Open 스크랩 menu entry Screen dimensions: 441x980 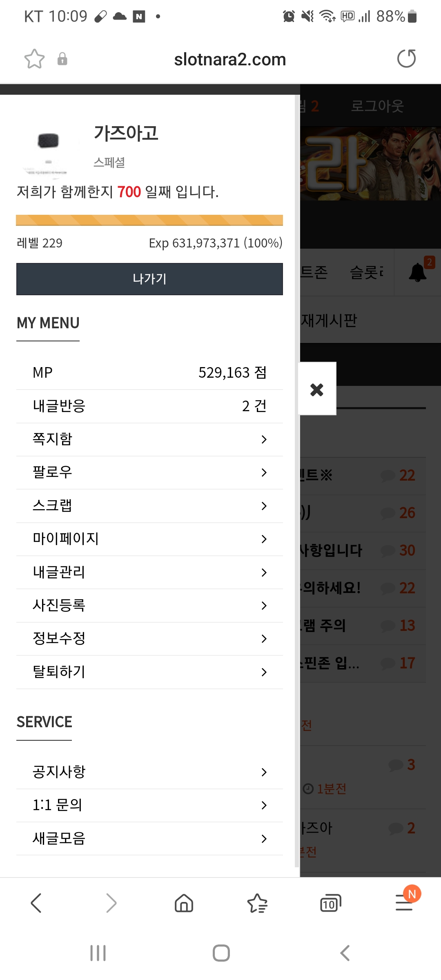149,506
